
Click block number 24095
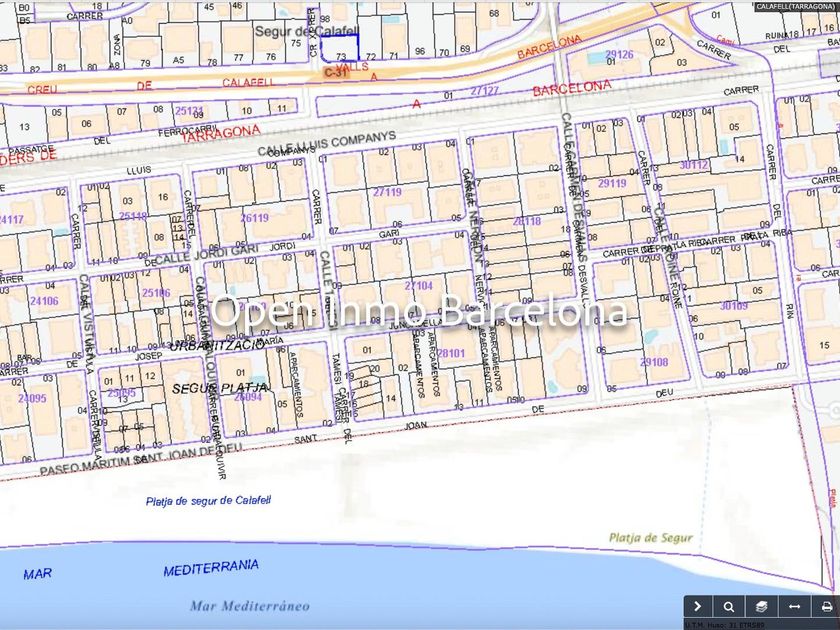pyautogui.click(x=32, y=398)
